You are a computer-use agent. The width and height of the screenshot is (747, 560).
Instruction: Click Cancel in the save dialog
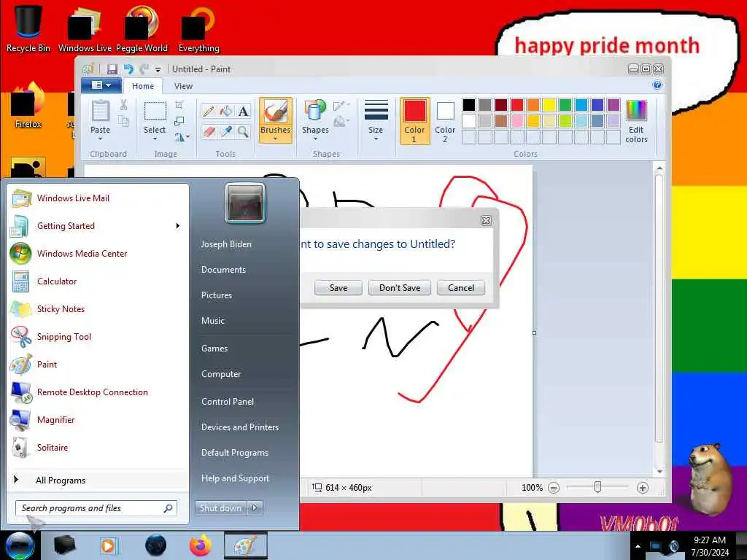461,287
